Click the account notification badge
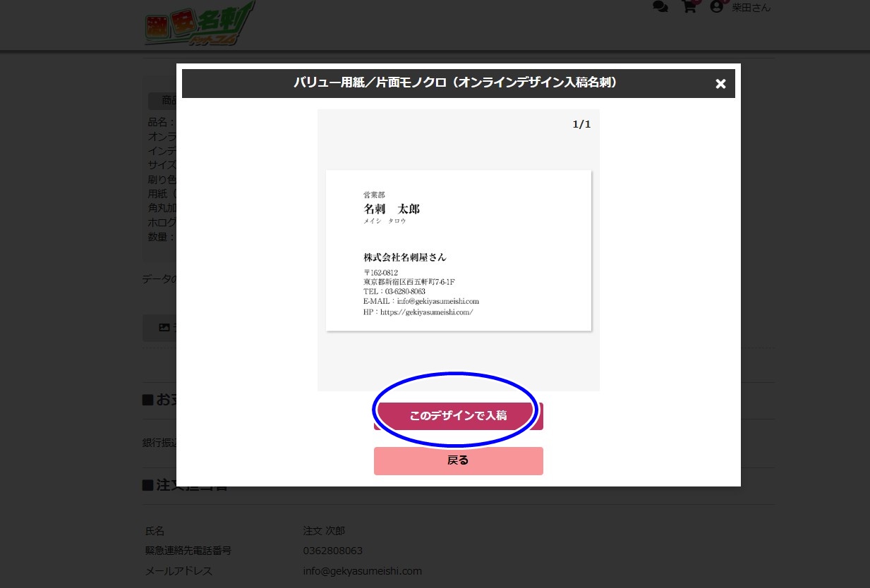The width and height of the screenshot is (870, 588). (725, 1)
